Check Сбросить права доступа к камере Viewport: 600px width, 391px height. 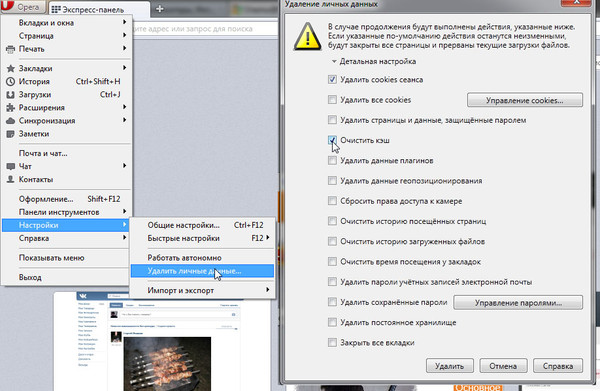coord(332,201)
